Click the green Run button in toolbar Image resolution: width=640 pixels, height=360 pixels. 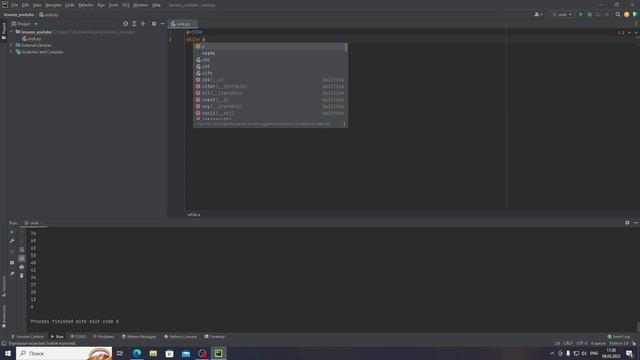pyautogui.click(x=581, y=14)
